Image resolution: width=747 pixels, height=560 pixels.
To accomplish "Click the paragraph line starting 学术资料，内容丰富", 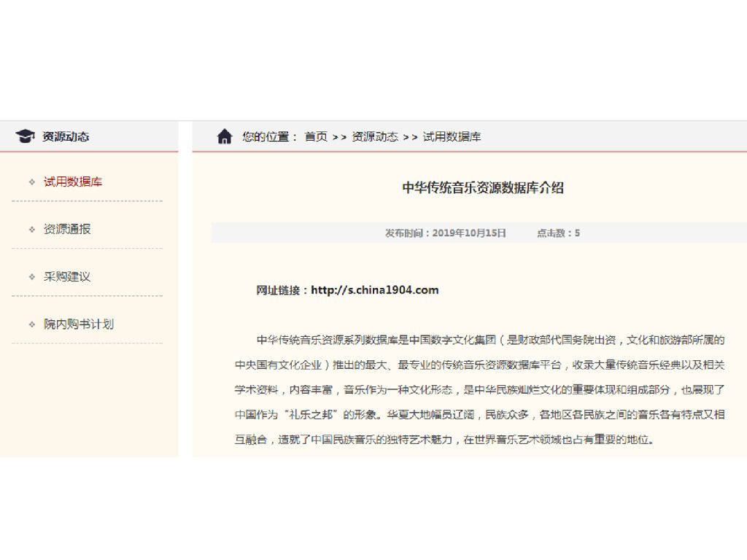I will pos(480,389).
